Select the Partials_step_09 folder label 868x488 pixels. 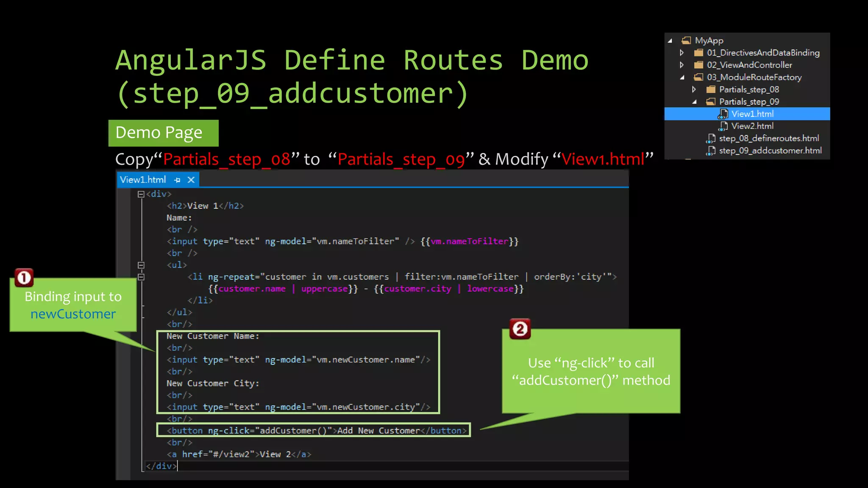click(x=749, y=102)
